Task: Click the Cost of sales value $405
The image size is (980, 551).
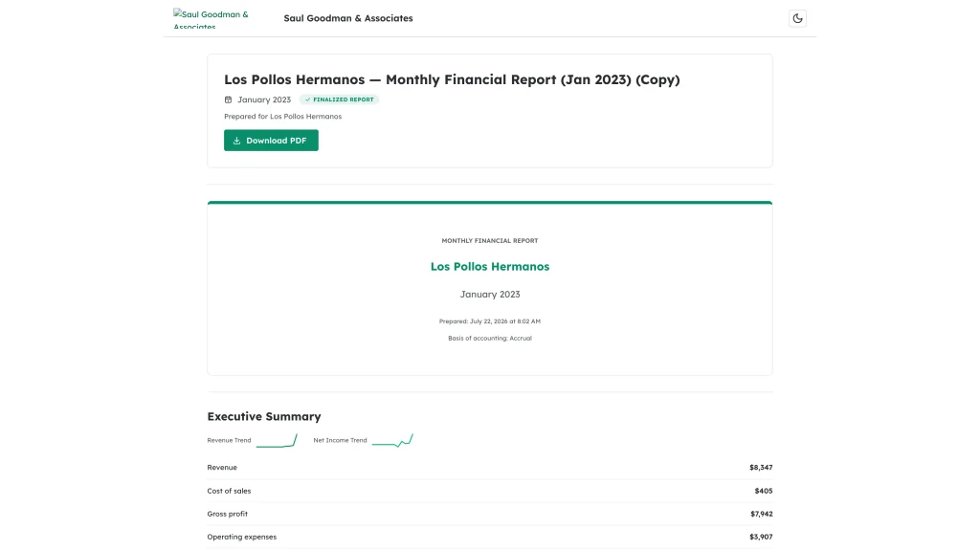Action: point(764,491)
